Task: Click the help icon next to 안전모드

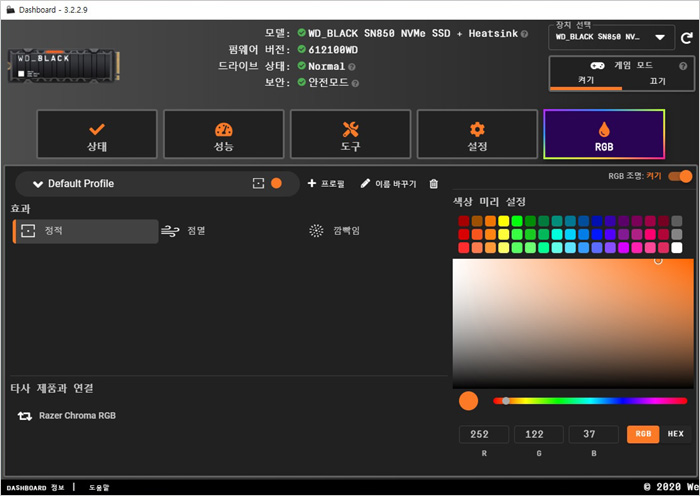Action: (x=355, y=83)
